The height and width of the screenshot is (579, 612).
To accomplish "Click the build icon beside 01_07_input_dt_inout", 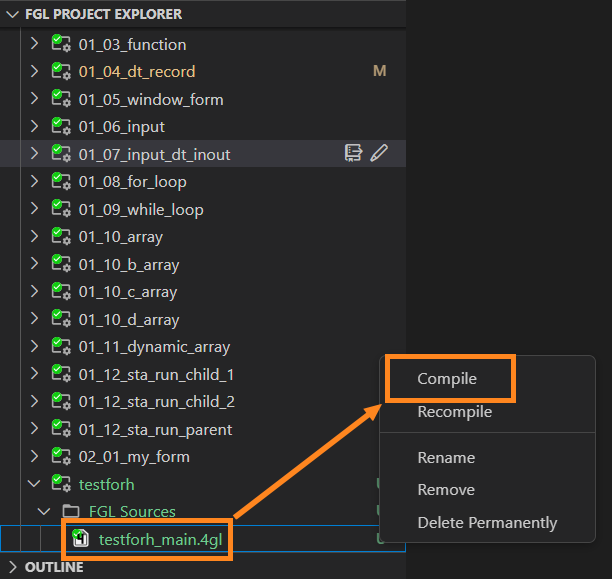I will [353, 153].
